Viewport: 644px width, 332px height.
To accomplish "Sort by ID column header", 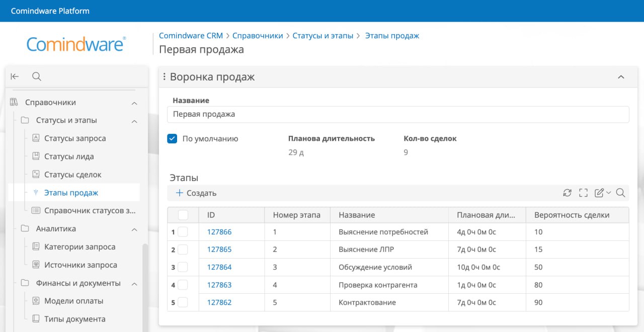I will tap(231, 215).
